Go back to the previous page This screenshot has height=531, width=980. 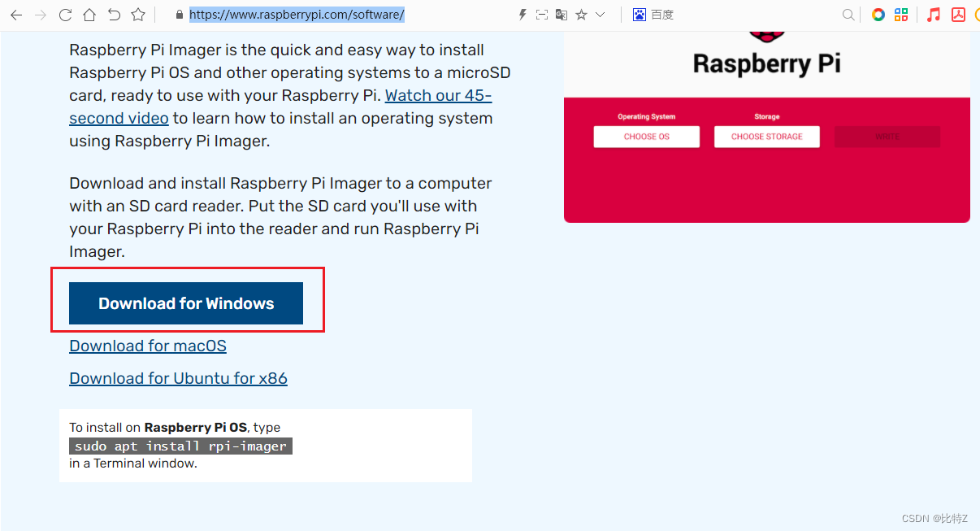pyautogui.click(x=16, y=15)
